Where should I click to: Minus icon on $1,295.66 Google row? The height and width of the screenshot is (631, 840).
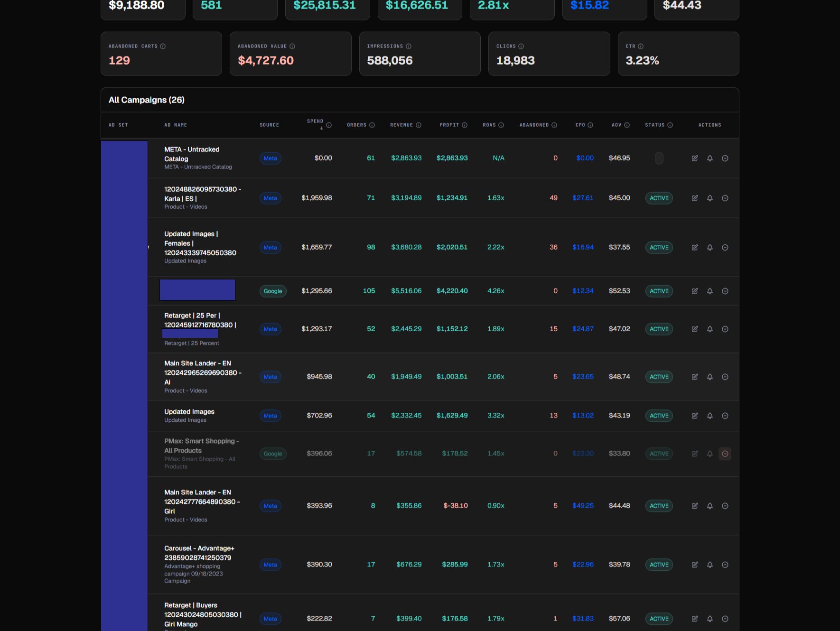coord(725,291)
